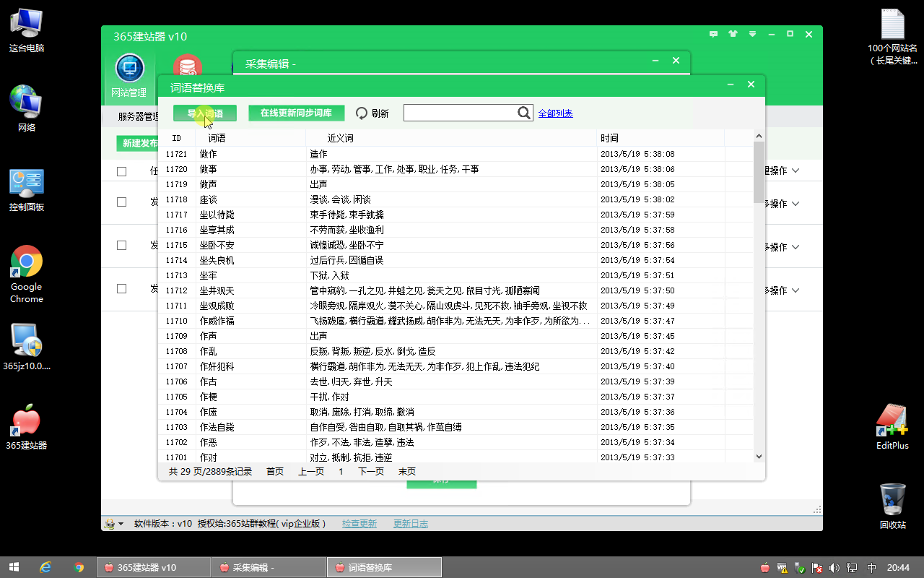Click the apple icon in system tray

(x=765, y=568)
